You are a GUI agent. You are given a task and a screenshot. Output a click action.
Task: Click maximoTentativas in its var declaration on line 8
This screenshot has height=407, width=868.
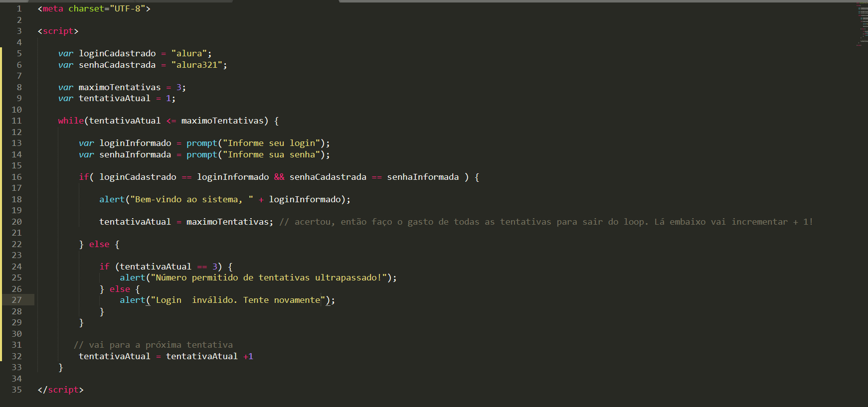[120, 87]
